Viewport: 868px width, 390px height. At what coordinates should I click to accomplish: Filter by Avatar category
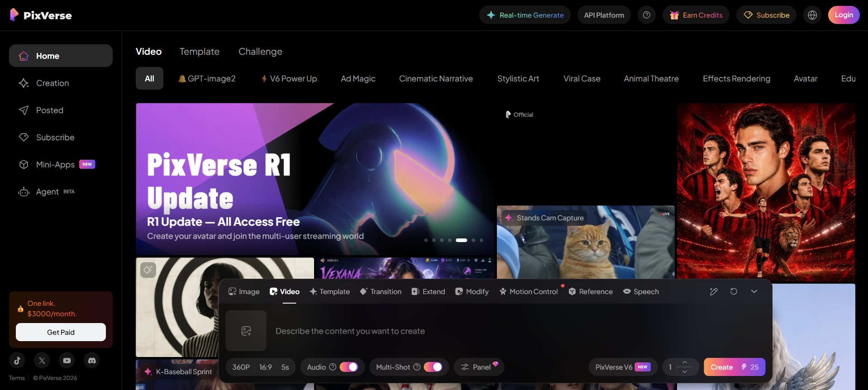(x=806, y=78)
